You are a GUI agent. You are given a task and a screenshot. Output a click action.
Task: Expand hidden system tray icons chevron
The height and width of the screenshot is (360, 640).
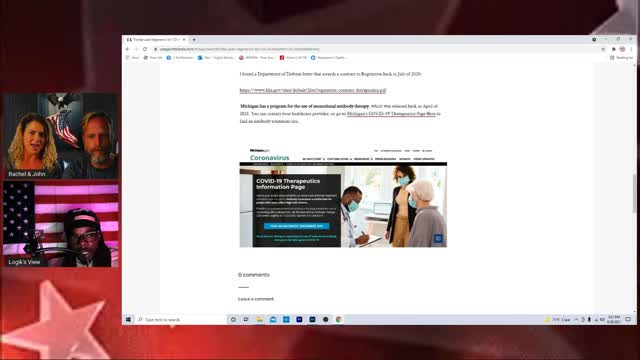pos(576,320)
